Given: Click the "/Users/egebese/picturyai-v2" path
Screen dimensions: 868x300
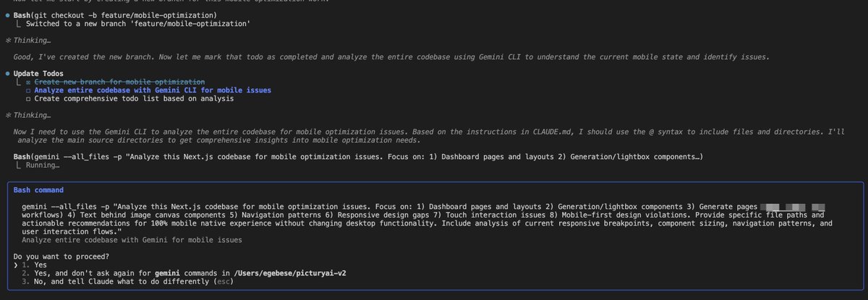Looking at the screenshot, I should (290, 273).
